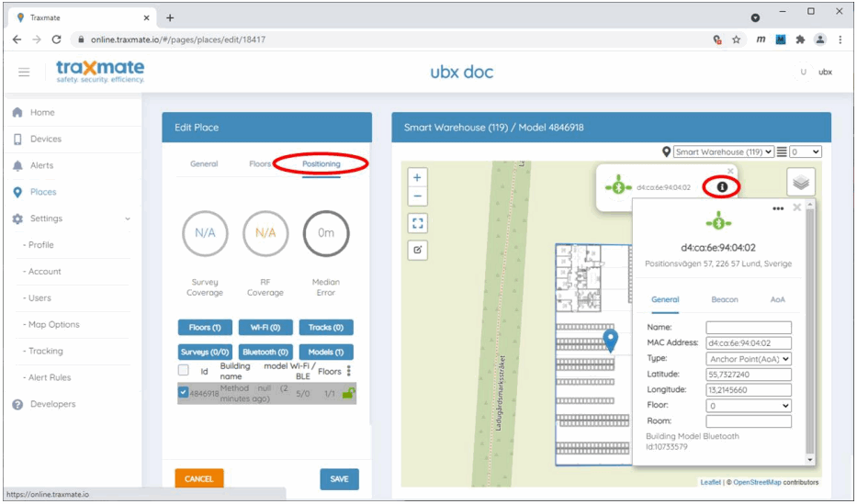Switch to the General place tab
The width and height of the screenshot is (857, 504).
(204, 163)
